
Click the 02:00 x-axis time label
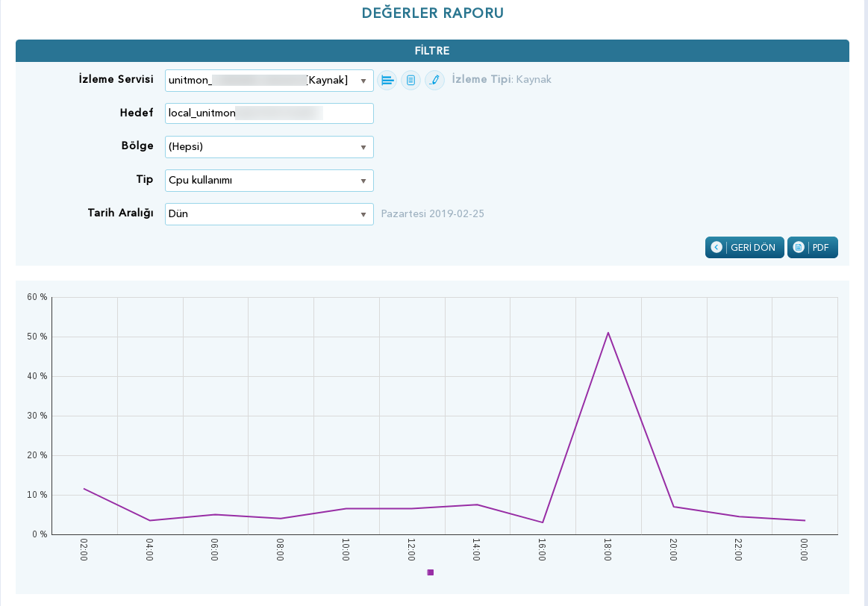[x=84, y=549]
